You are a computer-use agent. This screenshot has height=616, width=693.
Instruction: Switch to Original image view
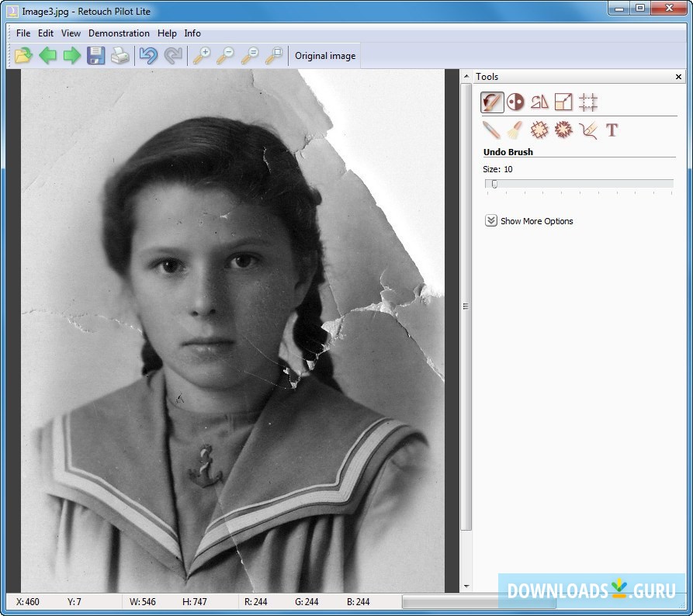[324, 55]
